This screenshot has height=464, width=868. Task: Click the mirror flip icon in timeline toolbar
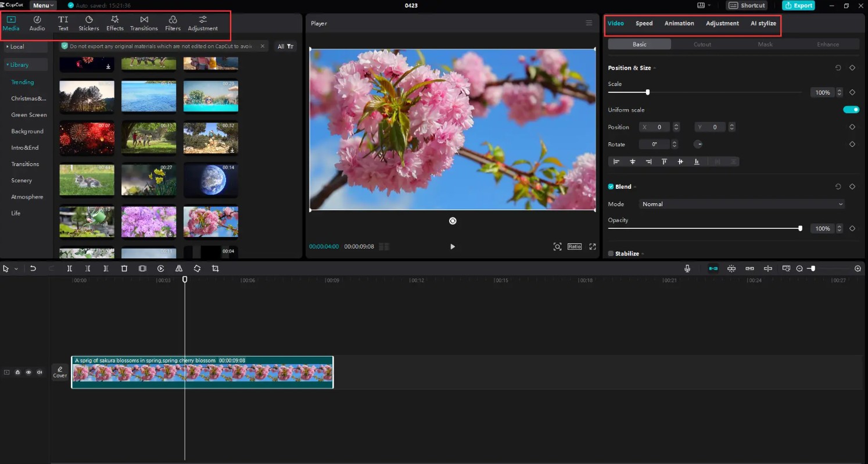tap(179, 269)
